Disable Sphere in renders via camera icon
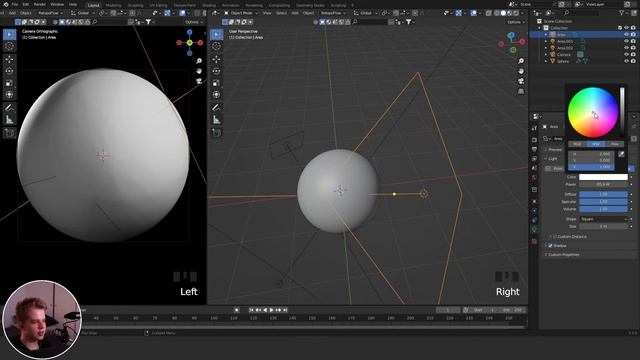Viewport: 640px width, 360px height. 633,61
